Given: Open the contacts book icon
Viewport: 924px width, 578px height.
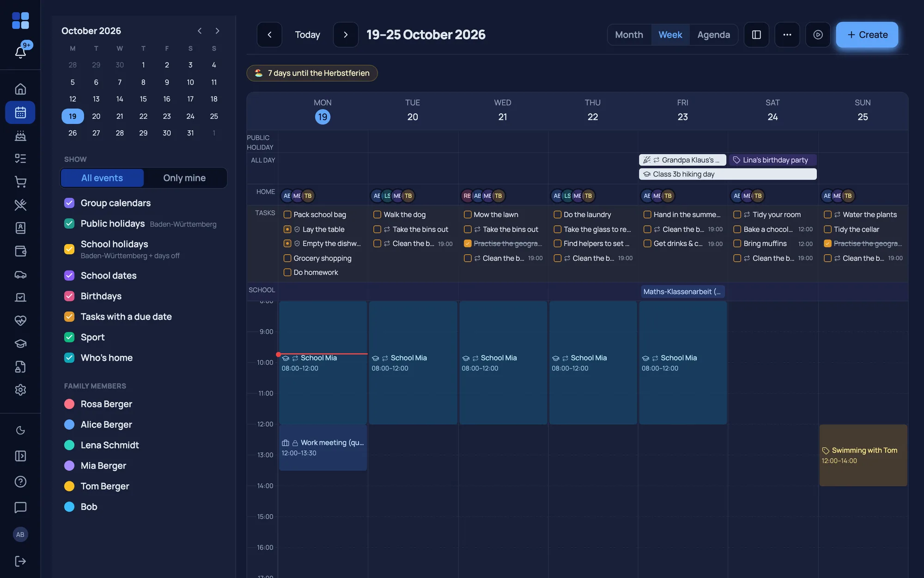Looking at the screenshot, I should [x=20, y=228].
